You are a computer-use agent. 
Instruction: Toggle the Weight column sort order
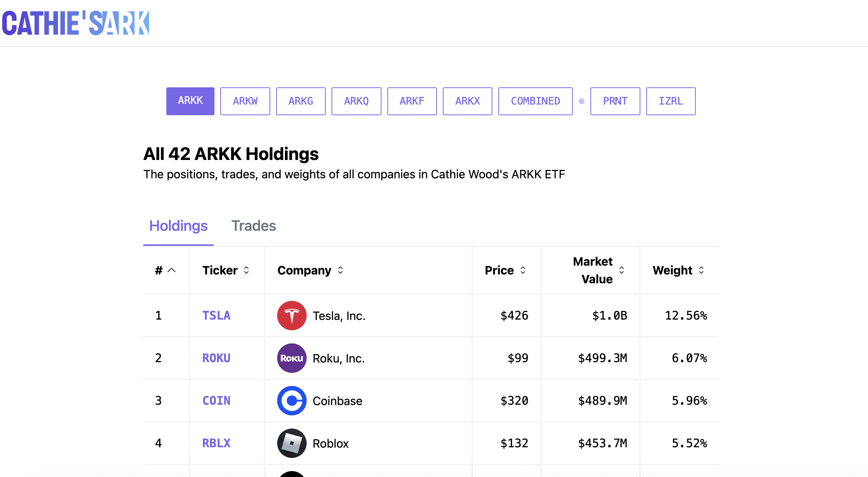(x=701, y=270)
